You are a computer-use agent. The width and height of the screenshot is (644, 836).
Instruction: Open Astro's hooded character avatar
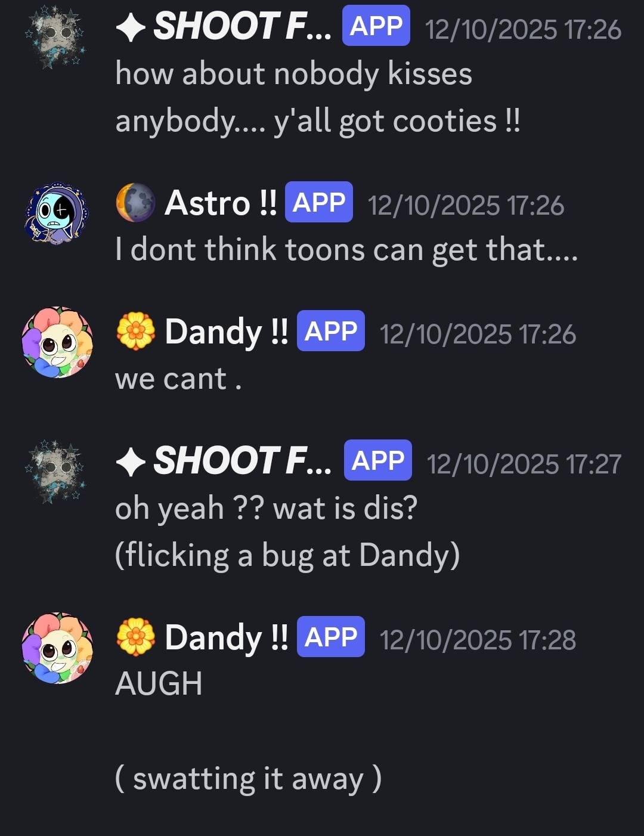pos(57,214)
